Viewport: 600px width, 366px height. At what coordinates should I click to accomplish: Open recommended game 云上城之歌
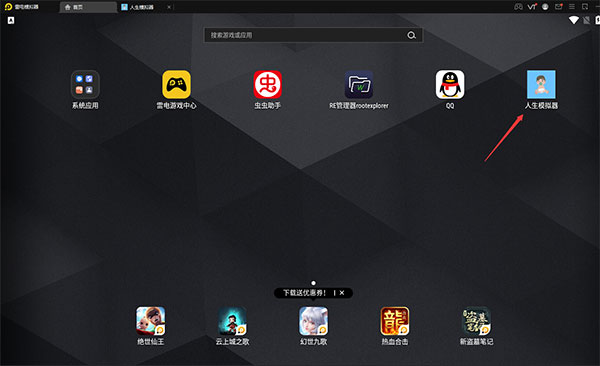pyautogui.click(x=232, y=321)
